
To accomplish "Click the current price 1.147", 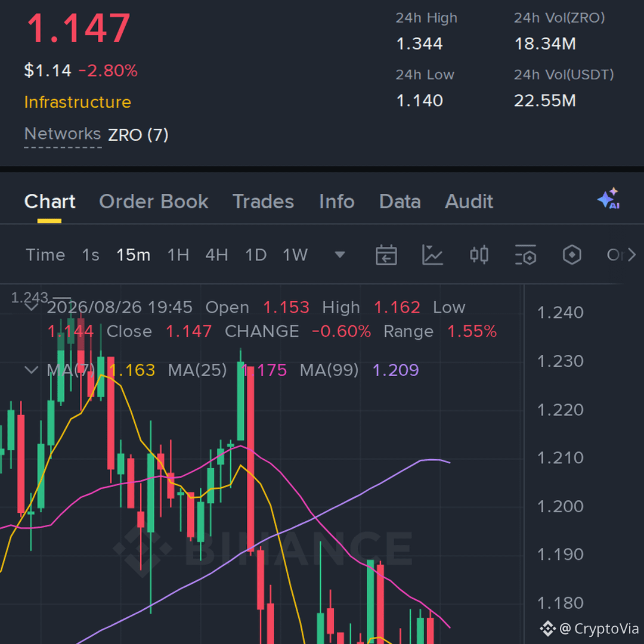I will (x=79, y=29).
